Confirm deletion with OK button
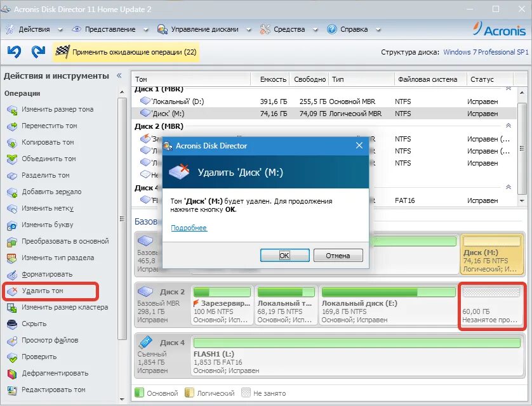532x406 pixels. (284, 256)
